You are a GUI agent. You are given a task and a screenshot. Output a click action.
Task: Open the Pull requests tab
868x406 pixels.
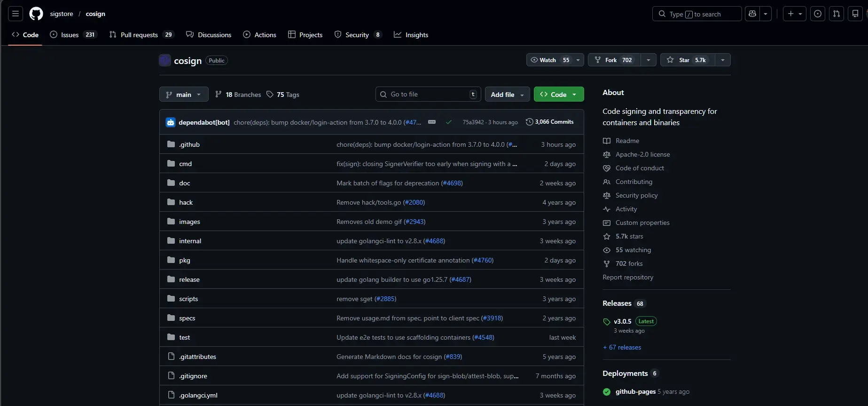coord(141,34)
